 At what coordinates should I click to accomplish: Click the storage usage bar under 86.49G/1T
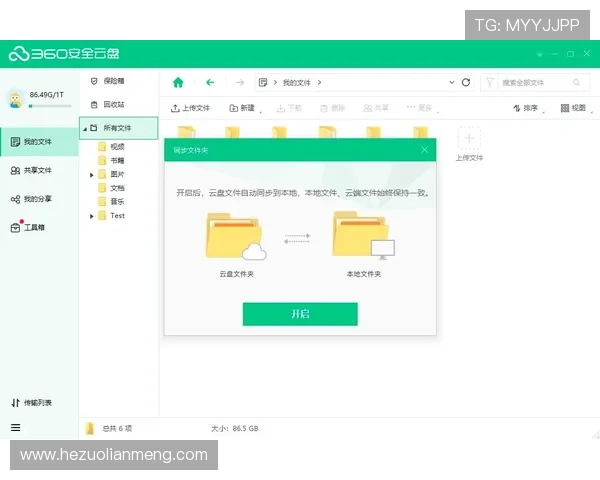[x=45, y=105]
